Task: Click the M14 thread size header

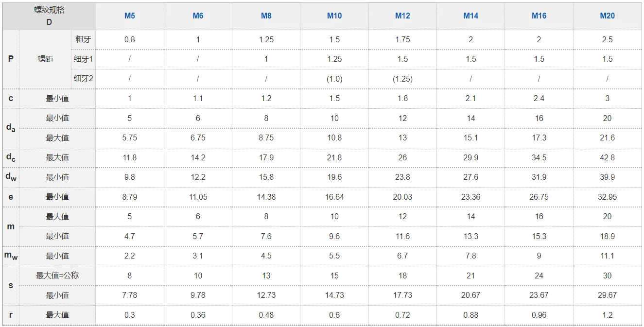Action: (x=471, y=16)
